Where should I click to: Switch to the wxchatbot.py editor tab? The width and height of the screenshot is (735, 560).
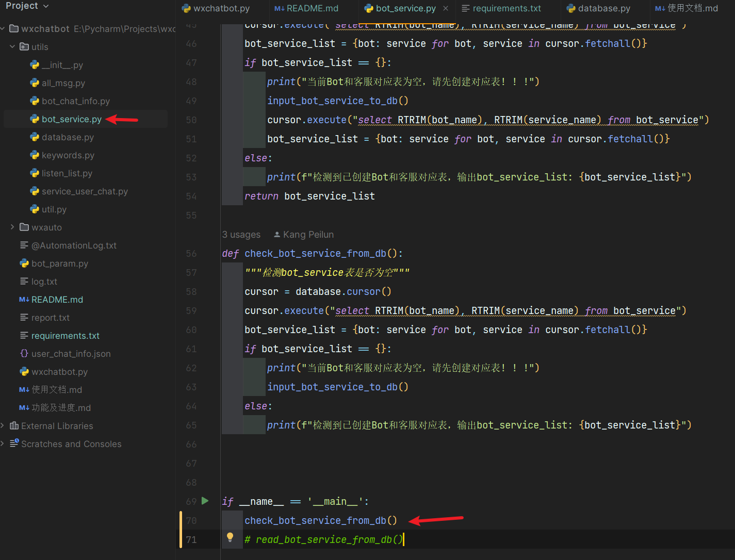click(x=216, y=8)
